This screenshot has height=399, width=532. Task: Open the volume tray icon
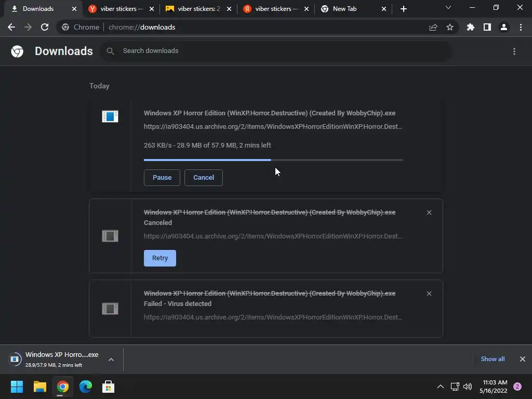468,387
